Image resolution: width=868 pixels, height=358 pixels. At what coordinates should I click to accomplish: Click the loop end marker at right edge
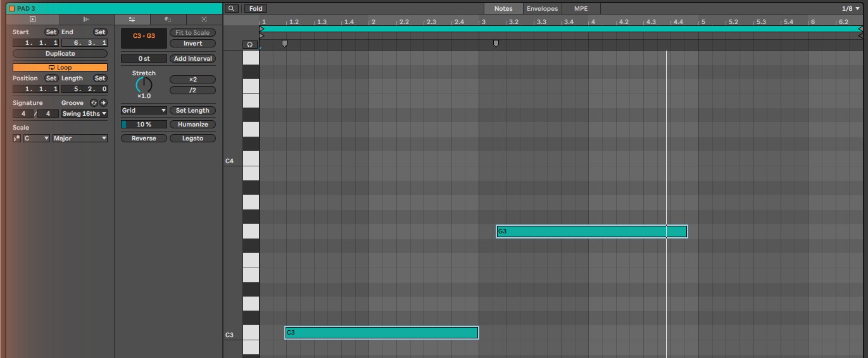[x=860, y=28]
